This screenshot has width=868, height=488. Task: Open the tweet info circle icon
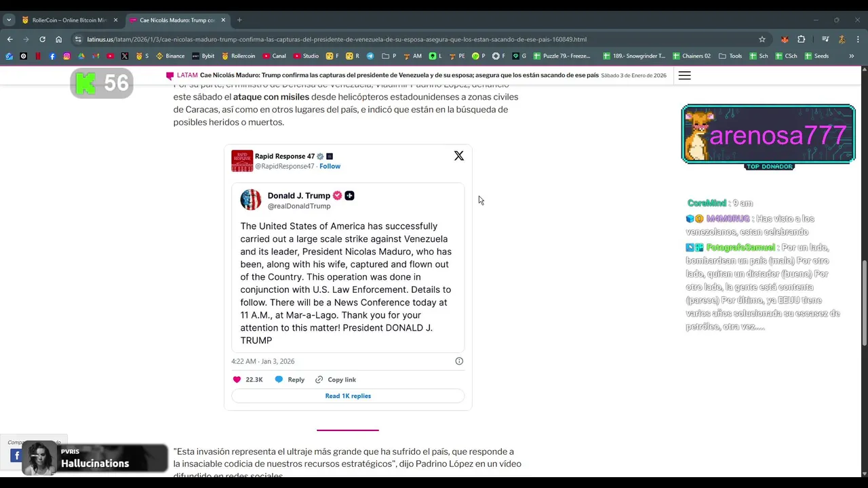click(x=459, y=361)
